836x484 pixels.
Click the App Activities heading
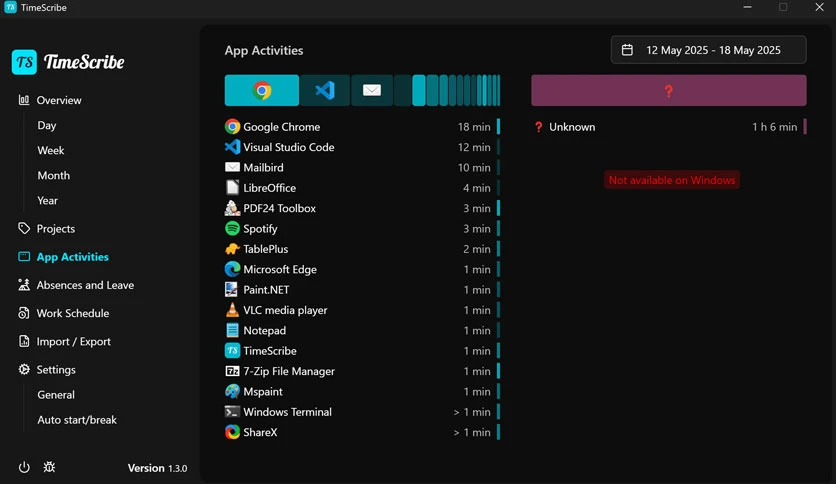(x=264, y=51)
